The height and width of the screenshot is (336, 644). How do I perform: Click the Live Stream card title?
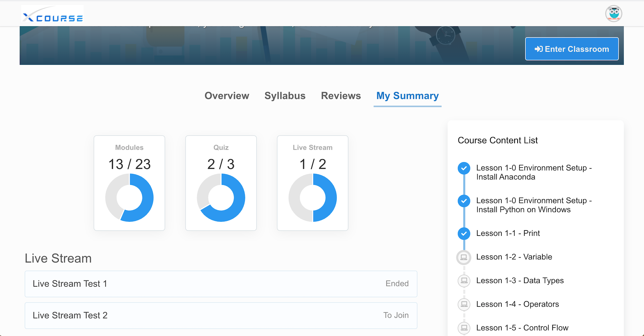click(313, 148)
